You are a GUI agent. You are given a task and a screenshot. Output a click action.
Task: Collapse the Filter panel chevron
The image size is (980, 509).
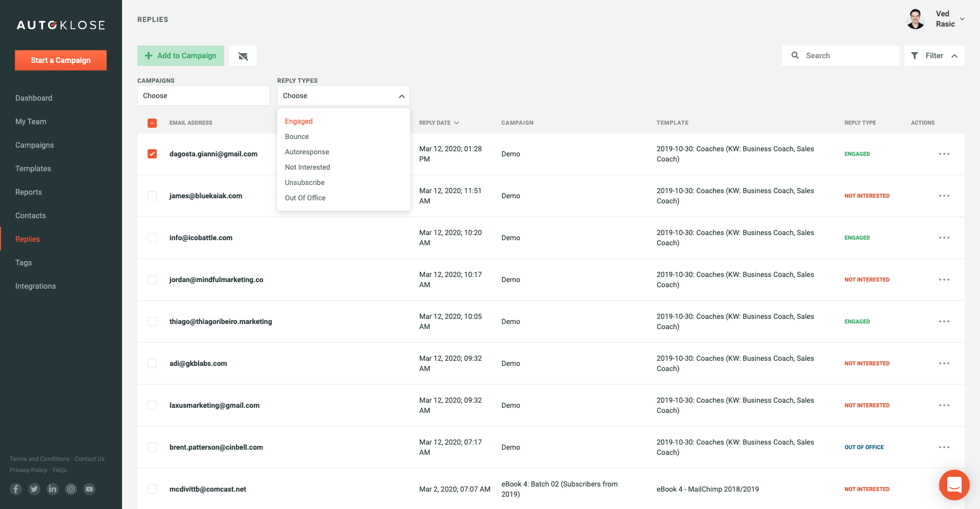(954, 56)
